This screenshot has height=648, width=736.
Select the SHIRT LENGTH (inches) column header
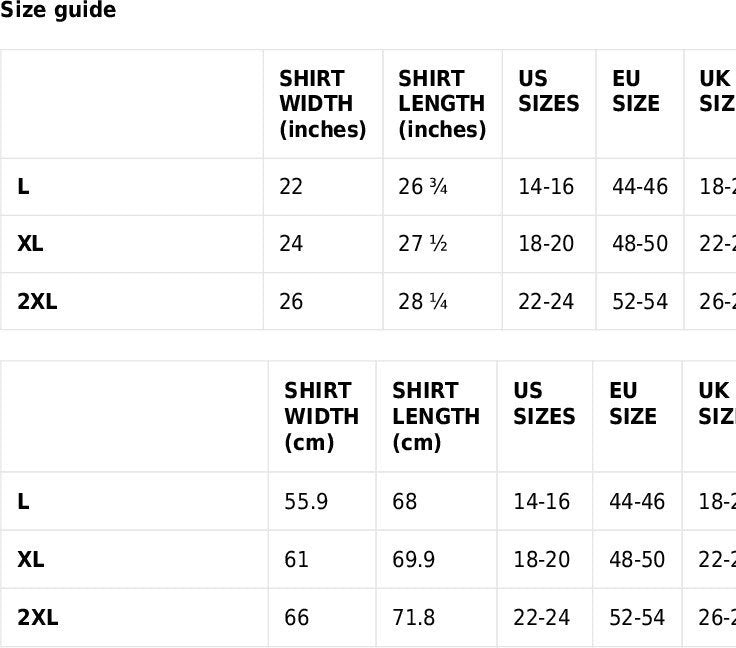tap(441, 104)
